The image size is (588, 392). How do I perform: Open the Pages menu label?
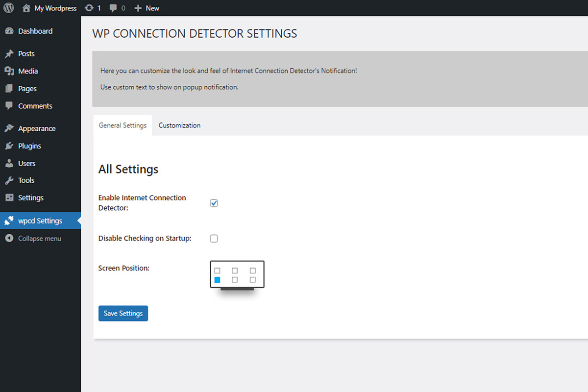pyautogui.click(x=27, y=89)
